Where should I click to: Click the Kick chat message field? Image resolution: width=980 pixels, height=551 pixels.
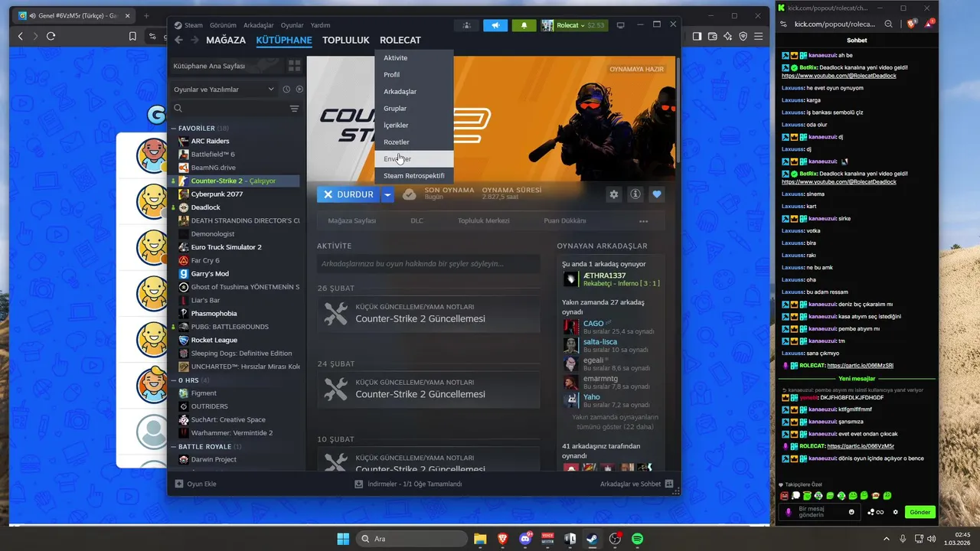[820, 512]
